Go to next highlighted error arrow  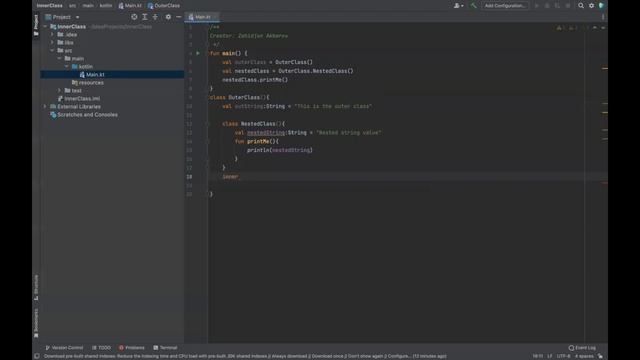click(603, 28)
